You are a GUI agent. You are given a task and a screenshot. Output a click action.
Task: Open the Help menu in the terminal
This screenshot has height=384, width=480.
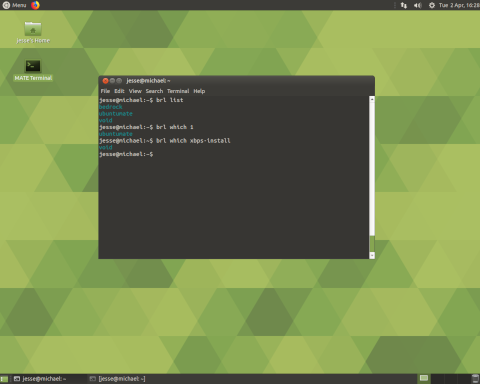pyautogui.click(x=199, y=91)
